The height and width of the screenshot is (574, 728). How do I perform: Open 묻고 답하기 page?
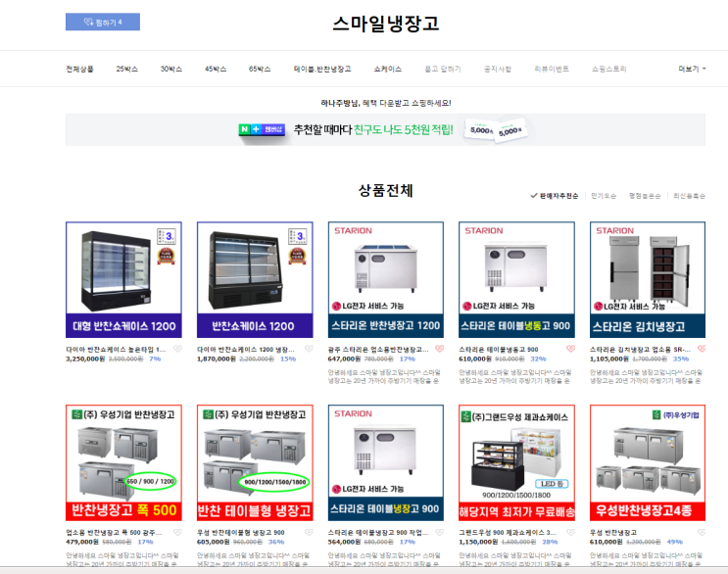point(443,70)
